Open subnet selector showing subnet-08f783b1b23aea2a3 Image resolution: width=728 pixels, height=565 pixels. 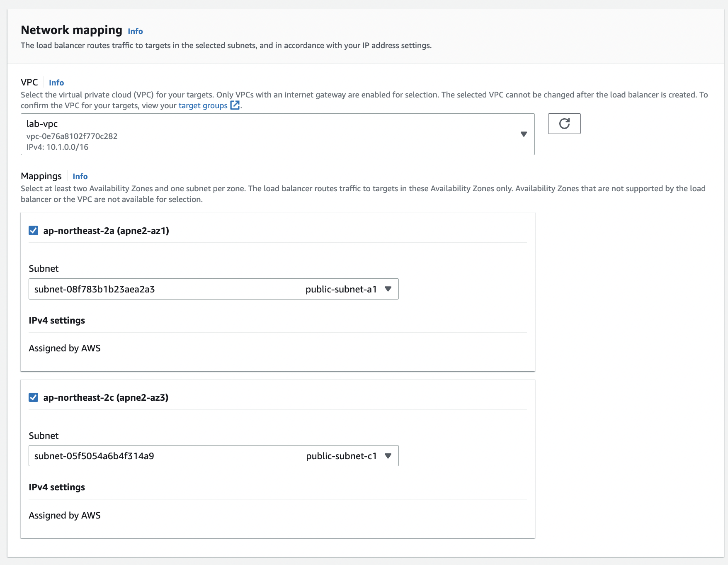pyautogui.click(x=166, y=289)
